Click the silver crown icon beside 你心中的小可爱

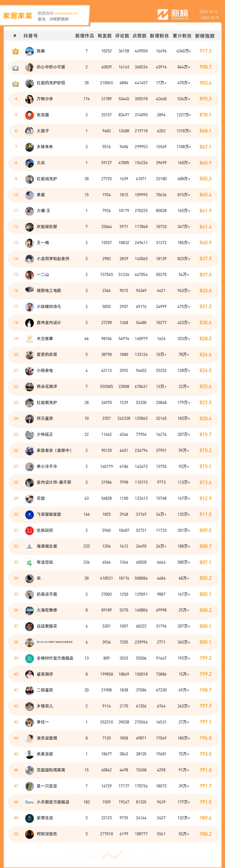[x=15, y=67]
